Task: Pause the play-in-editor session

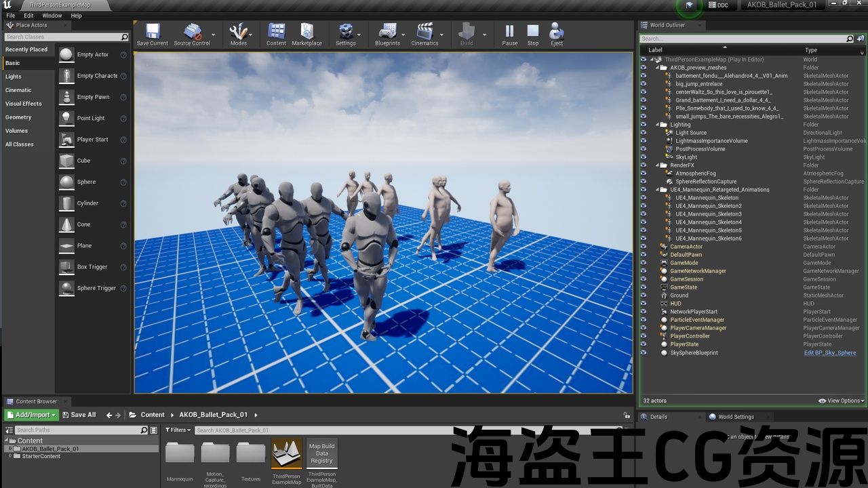Action: 509,34
